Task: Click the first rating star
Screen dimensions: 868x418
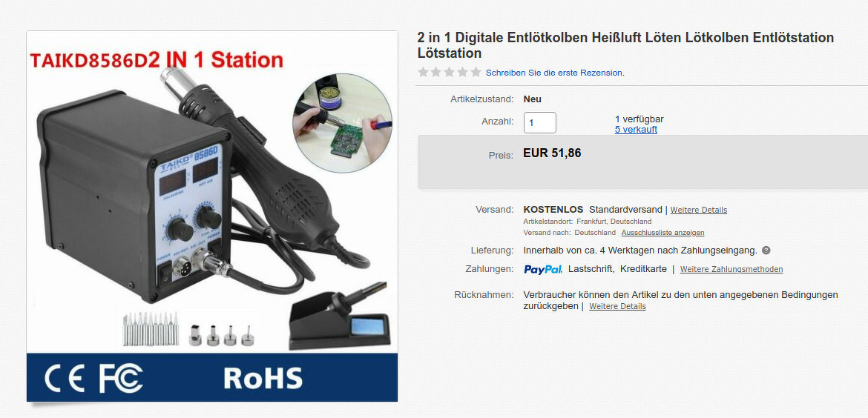Action: [424, 73]
